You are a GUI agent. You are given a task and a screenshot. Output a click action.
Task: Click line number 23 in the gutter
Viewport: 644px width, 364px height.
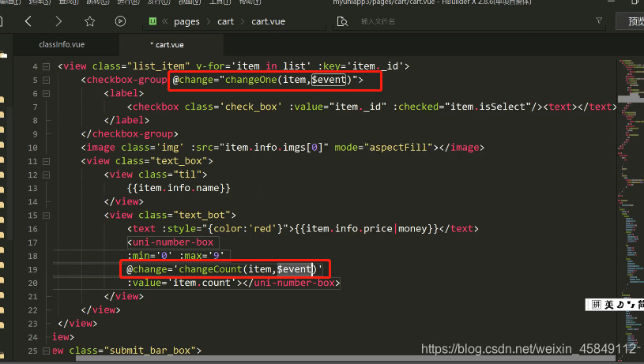coord(33,324)
